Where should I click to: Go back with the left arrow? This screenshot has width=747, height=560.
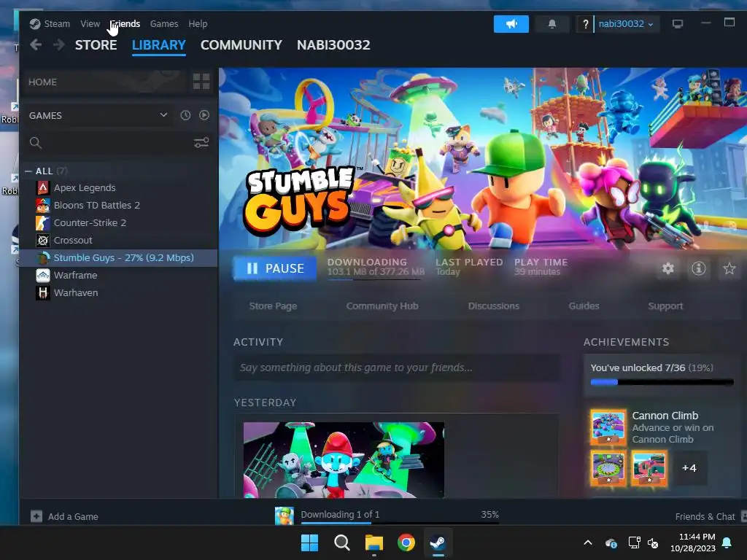[36, 44]
